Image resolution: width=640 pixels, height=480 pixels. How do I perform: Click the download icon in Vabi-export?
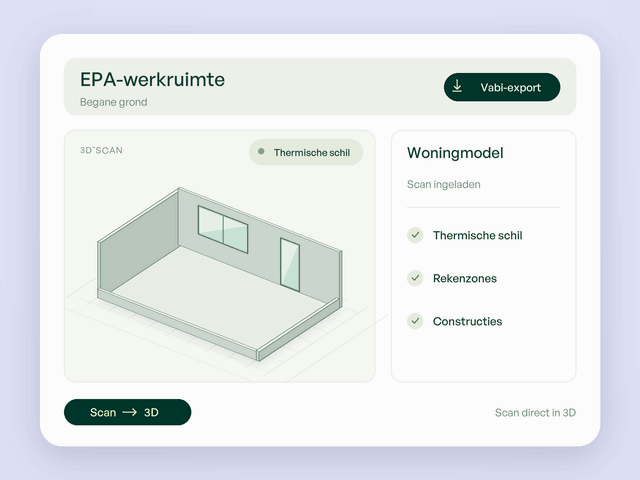(x=457, y=87)
